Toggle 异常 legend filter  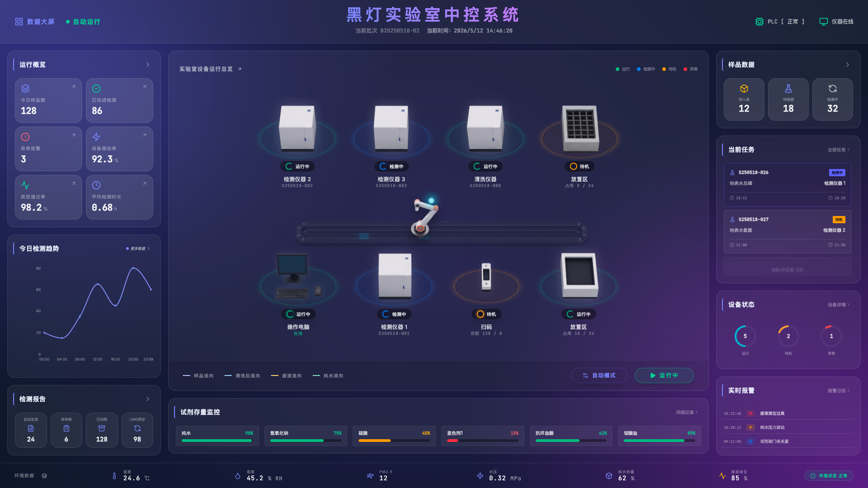(x=691, y=69)
